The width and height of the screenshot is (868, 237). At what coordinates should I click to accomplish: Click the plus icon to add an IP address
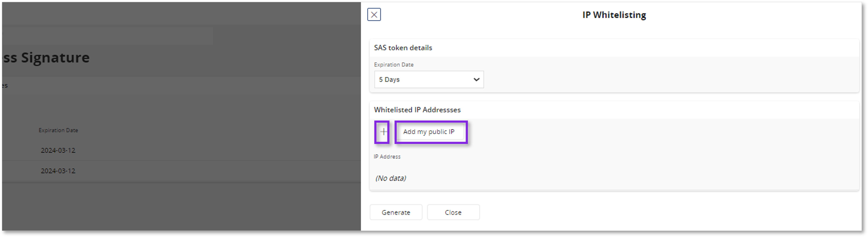point(383,132)
